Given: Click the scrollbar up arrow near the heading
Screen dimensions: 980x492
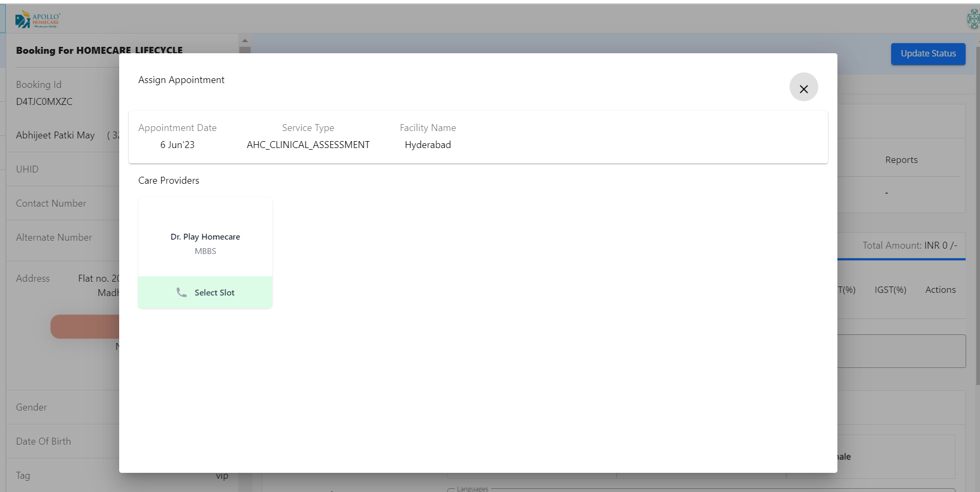Looking at the screenshot, I should click(244, 39).
